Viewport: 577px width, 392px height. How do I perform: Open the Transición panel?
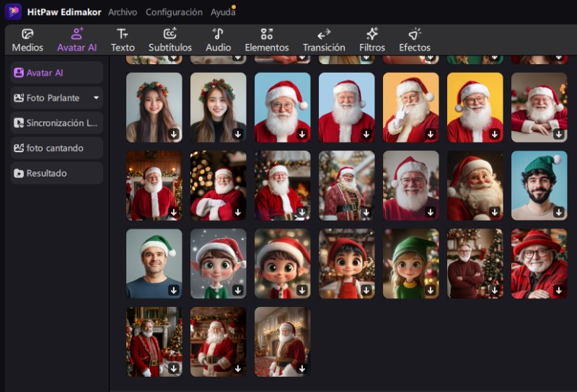[324, 40]
